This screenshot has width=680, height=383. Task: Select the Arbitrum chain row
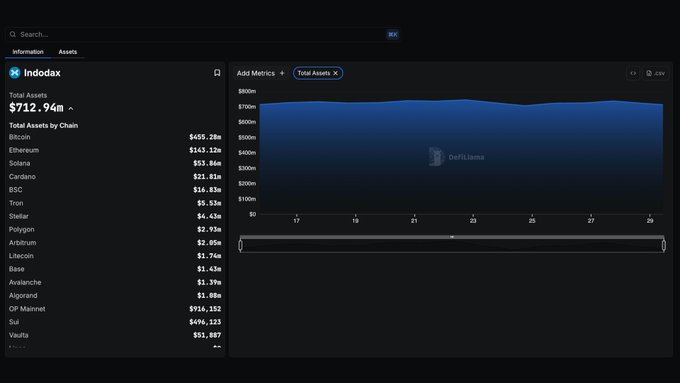(x=115, y=243)
